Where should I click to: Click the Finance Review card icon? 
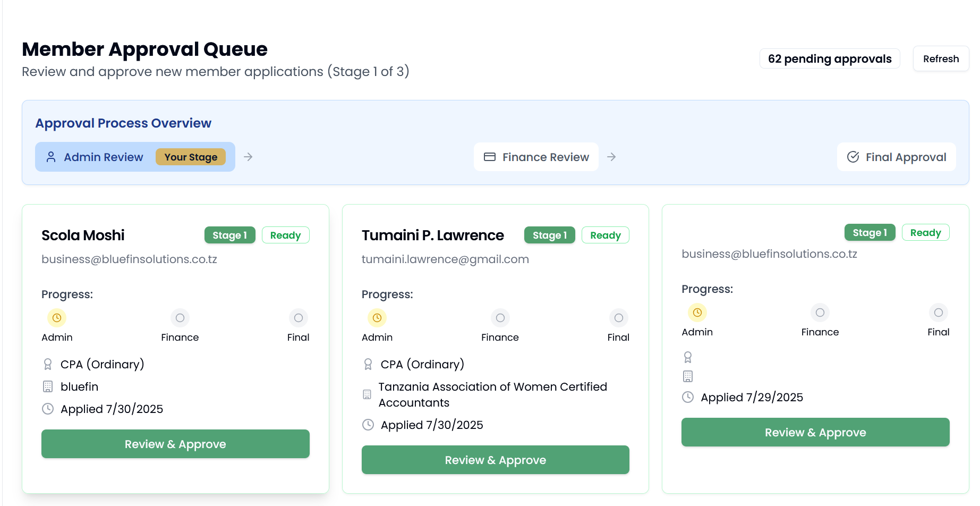click(x=489, y=157)
